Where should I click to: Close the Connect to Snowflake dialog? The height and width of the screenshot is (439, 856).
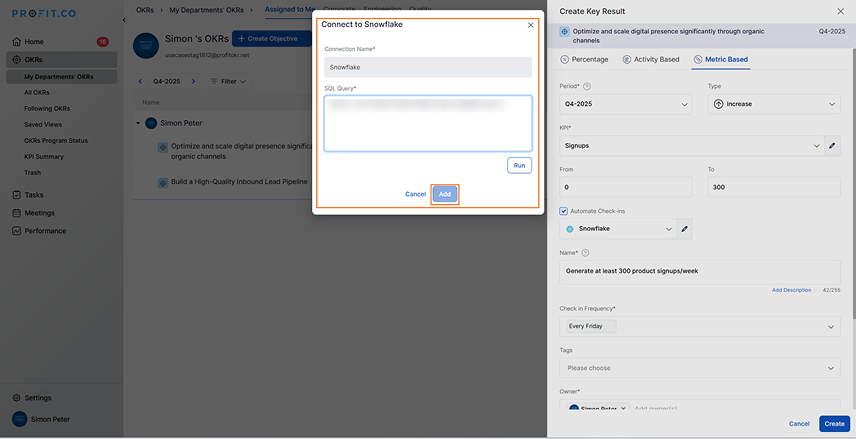(531, 25)
